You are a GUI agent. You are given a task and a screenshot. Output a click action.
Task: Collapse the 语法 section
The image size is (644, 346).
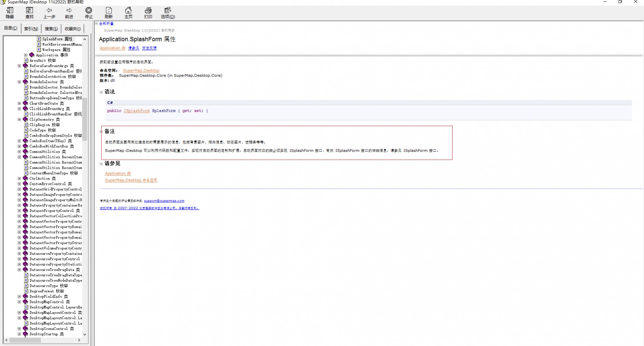click(101, 92)
